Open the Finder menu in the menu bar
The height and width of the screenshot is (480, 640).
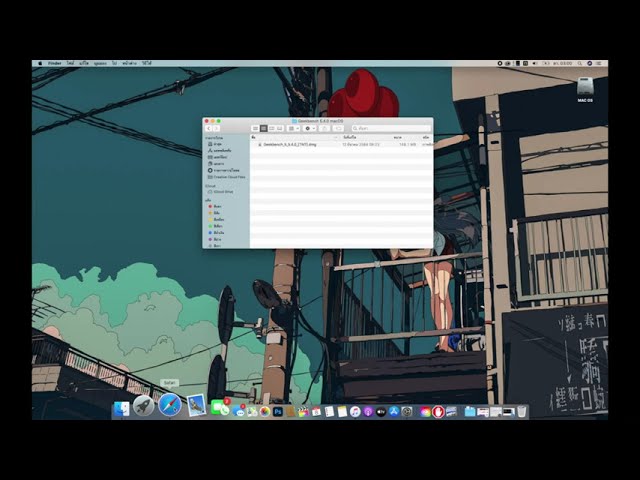(54, 64)
